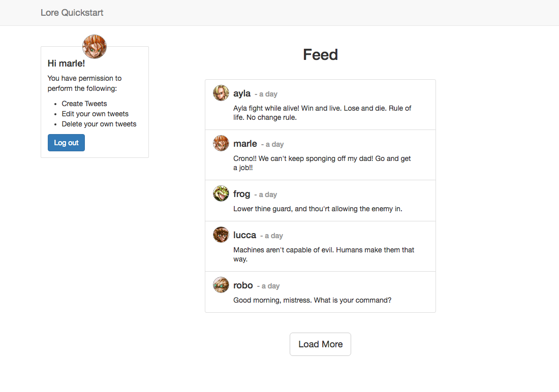Log out of marle's account
Viewport: 559px width, 392px height.
(66, 143)
